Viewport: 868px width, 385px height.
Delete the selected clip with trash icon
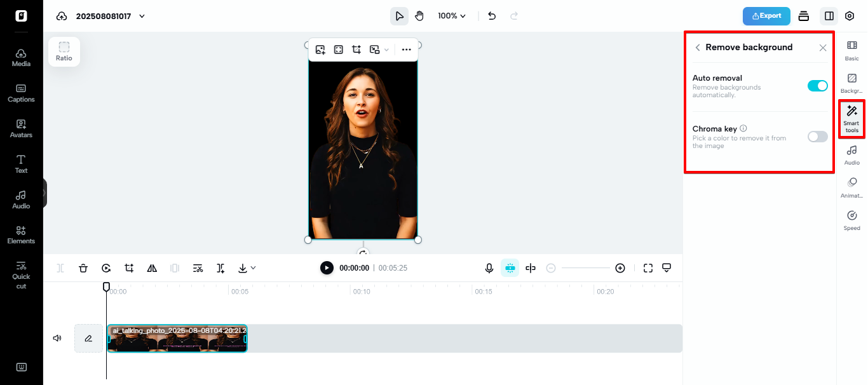tap(83, 268)
